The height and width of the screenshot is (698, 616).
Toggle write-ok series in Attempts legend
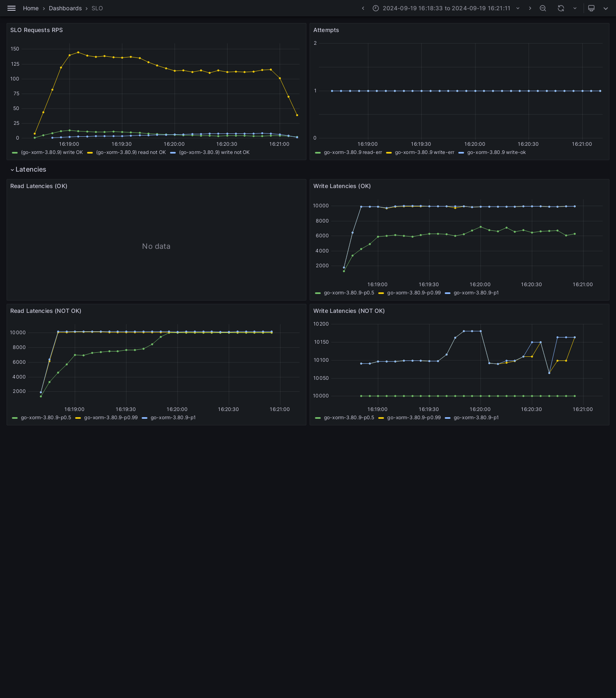click(x=496, y=152)
